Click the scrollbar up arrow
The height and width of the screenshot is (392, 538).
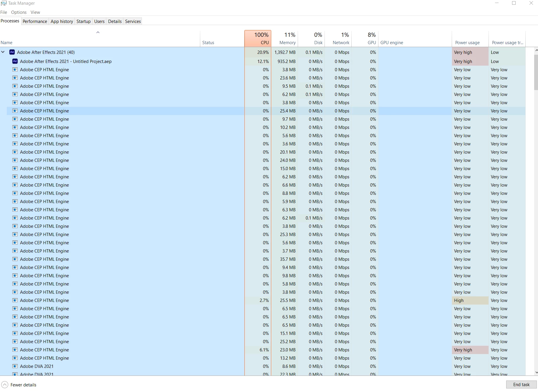click(x=536, y=51)
